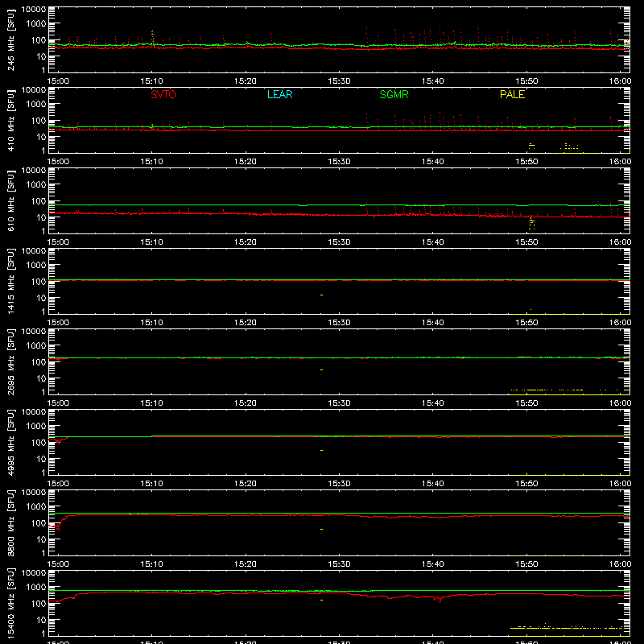This screenshot has height=644, width=644.
Task: Click the 1000 y-axis label of 4995 MHz plot
Action: (36, 427)
